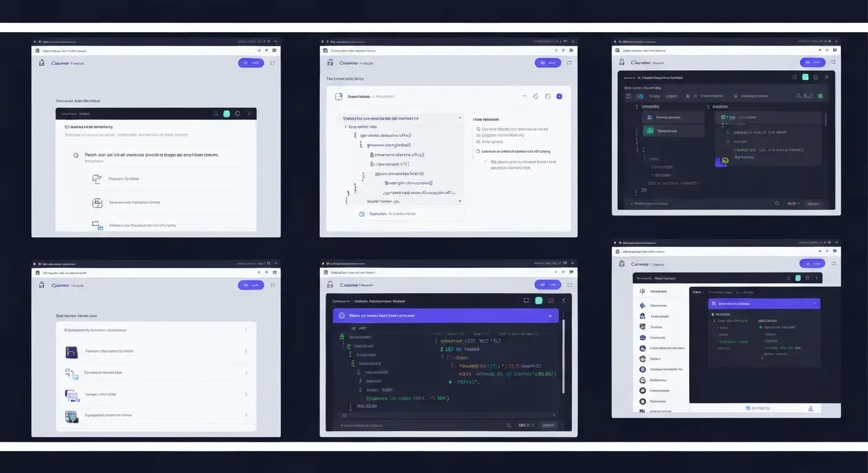Click the dark purple thumbnail icon in bottom-left list
868x473 pixels.
(x=72, y=352)
